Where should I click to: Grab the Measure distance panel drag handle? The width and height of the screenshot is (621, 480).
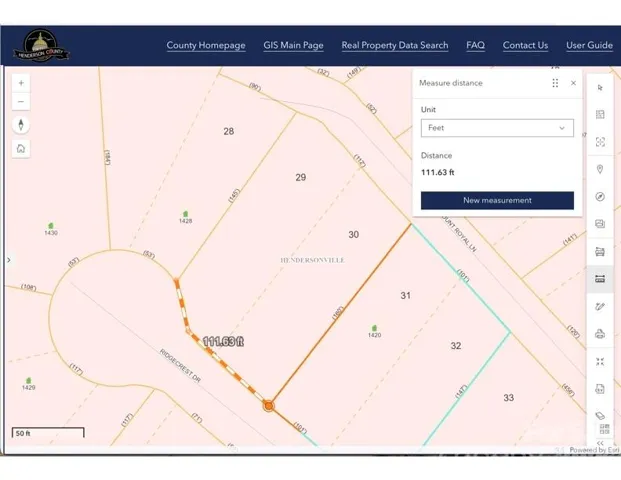(555, 83)
